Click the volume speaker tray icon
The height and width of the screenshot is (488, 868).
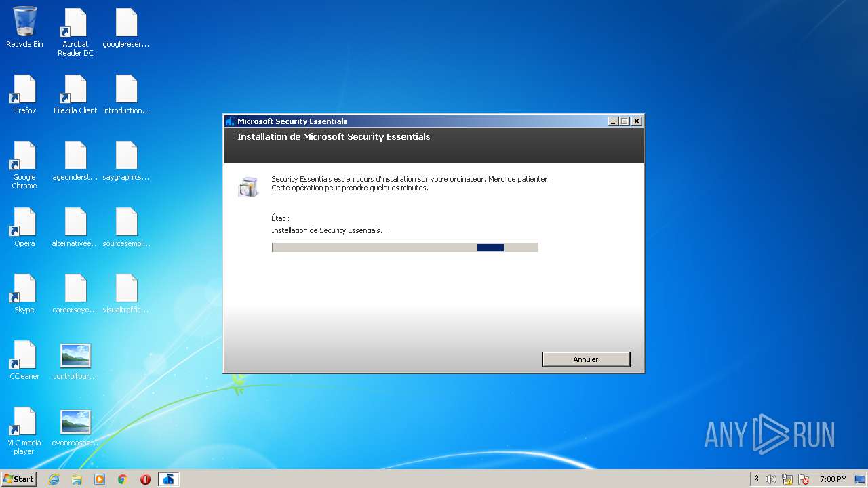coord(771,479)
